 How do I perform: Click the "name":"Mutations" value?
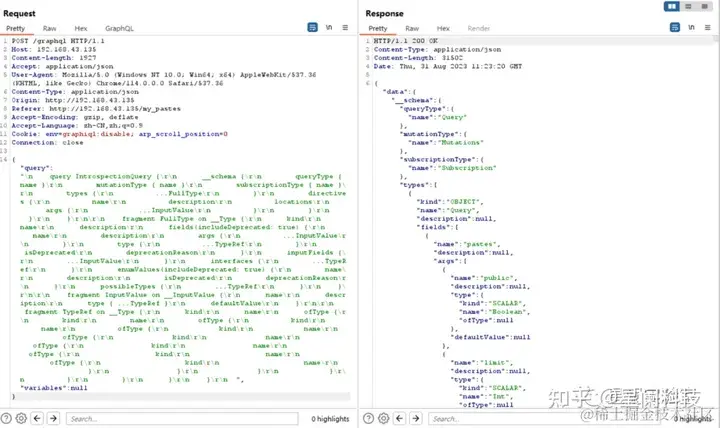(x=446, y=142)
